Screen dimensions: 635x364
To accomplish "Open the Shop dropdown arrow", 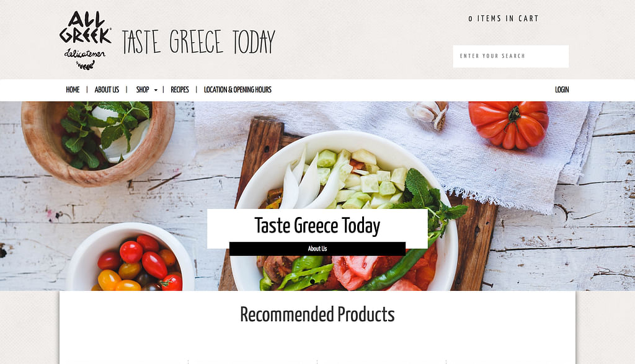I will pos(156,91).
